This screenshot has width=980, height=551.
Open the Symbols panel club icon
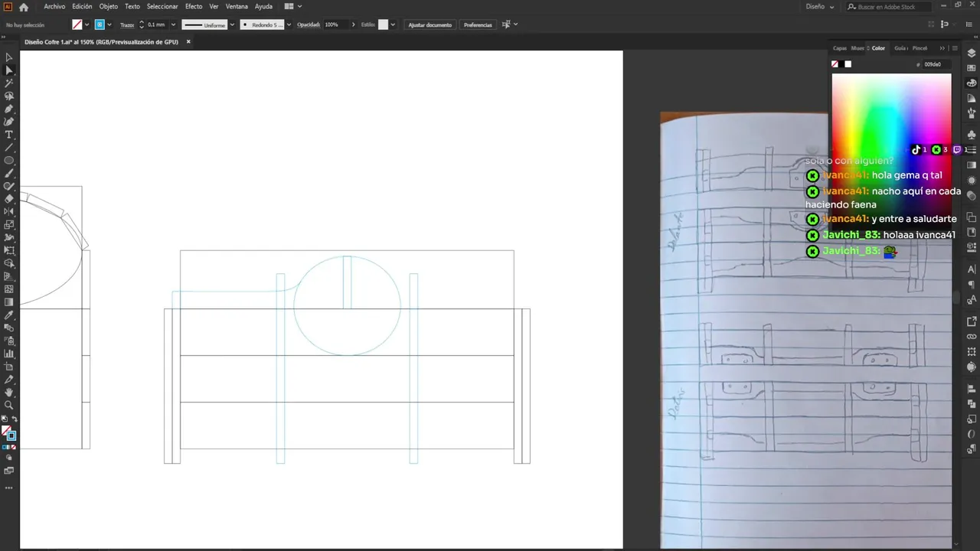972,135
